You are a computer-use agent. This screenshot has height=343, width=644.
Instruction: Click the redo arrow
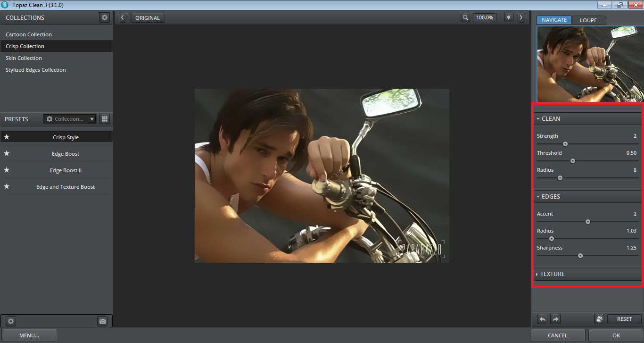coord(555,319)
